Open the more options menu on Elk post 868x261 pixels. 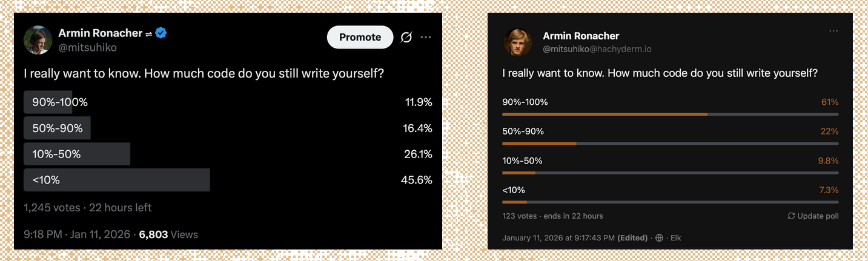tap(833, 31)
